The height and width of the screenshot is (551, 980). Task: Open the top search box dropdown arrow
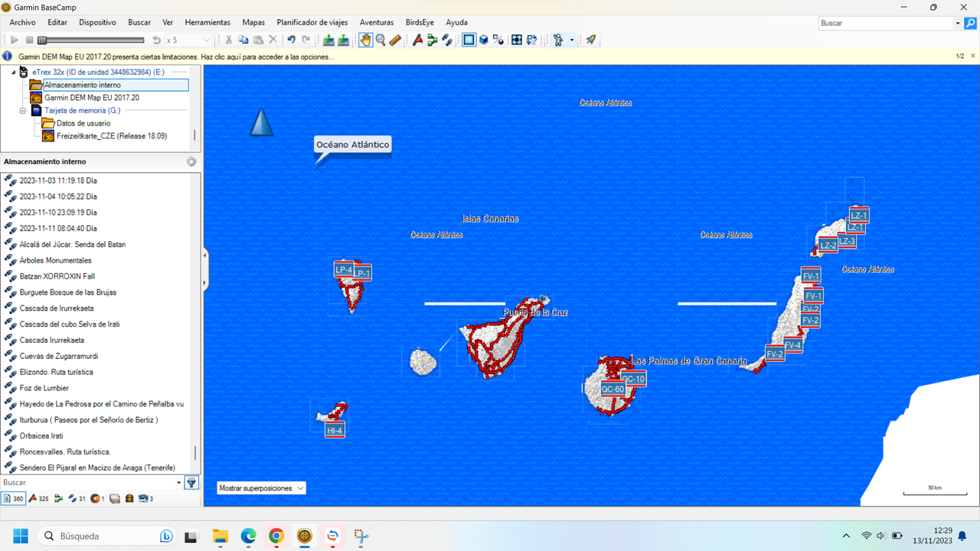958,23
